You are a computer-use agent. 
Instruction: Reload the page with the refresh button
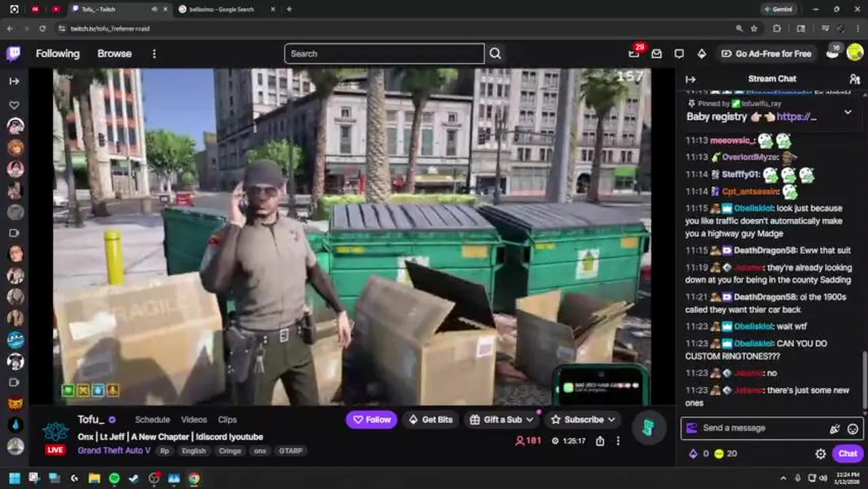pyautogui.click(x=42, y=29)
